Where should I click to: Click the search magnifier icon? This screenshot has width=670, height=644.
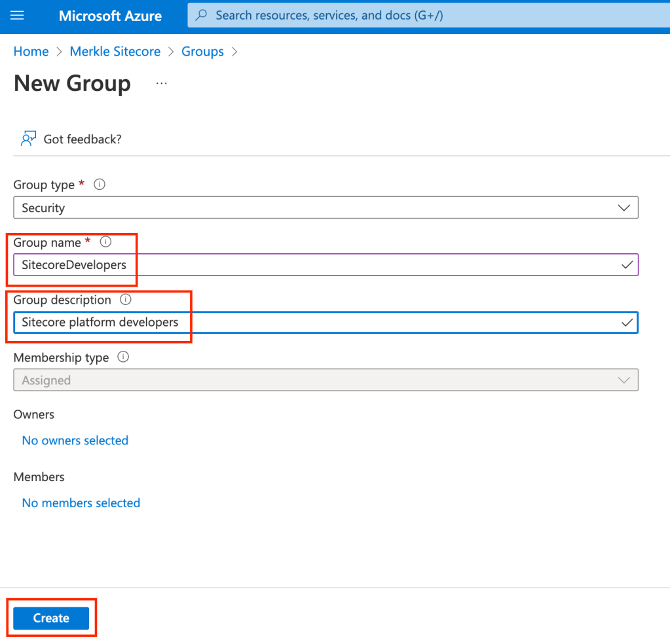tap(201, 15)
